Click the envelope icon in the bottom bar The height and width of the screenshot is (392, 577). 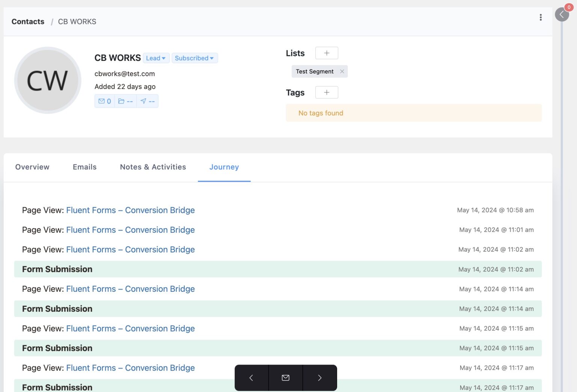pyautogui.click(x=285, y=378)
